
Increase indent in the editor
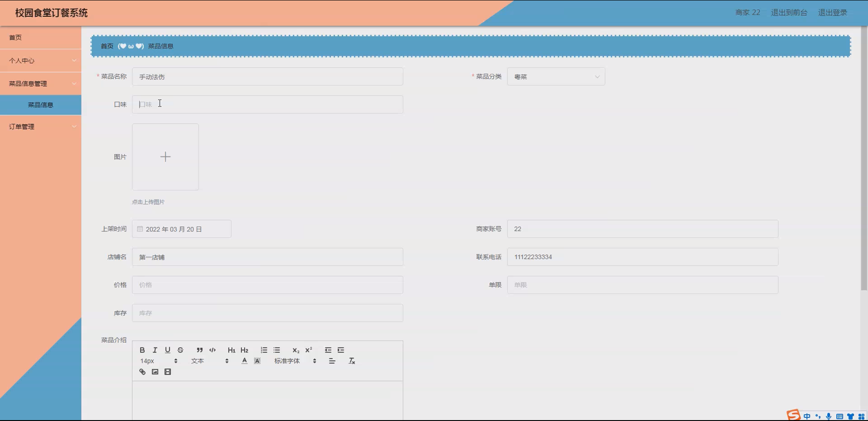(341, 350)
